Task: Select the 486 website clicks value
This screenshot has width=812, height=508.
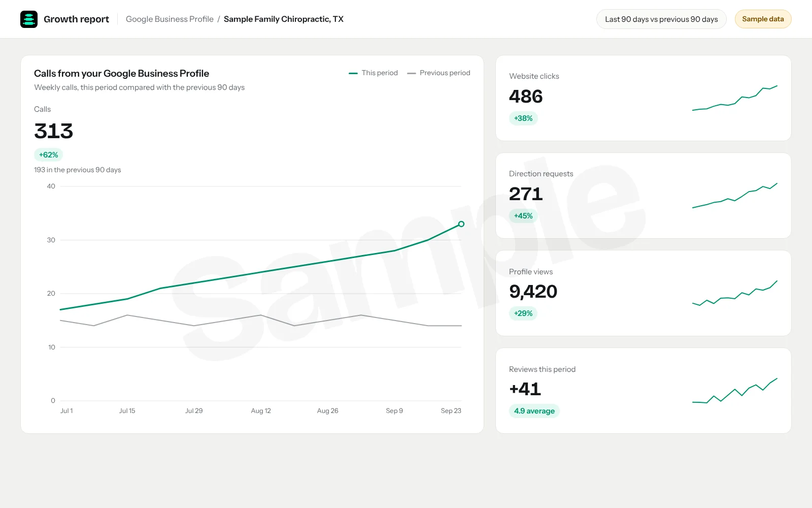Action: point(526,97)
